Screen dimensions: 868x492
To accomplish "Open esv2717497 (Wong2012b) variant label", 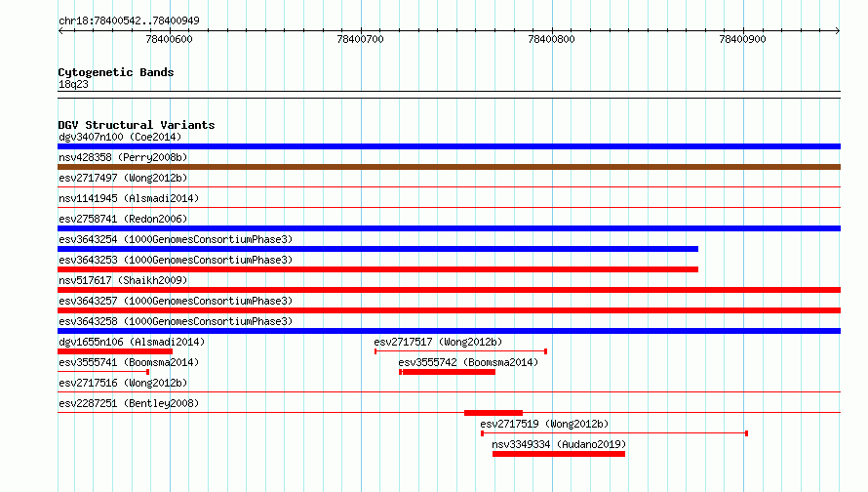I will coord(123,178).
